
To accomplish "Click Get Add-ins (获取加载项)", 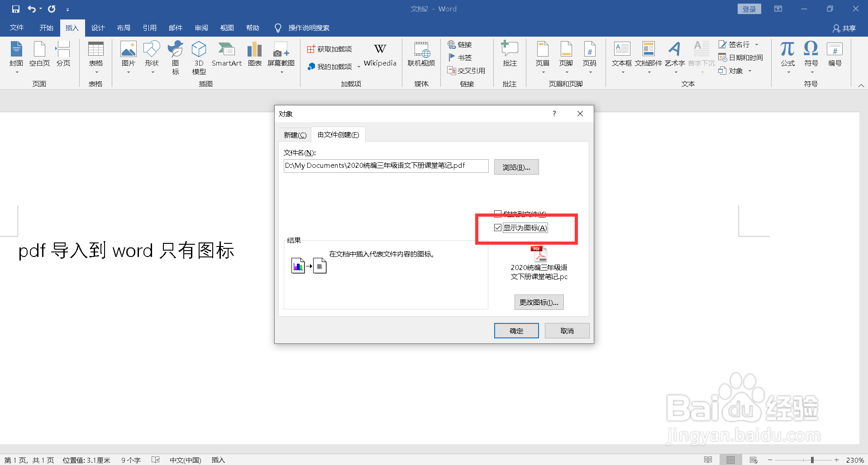I will [329, 49].
